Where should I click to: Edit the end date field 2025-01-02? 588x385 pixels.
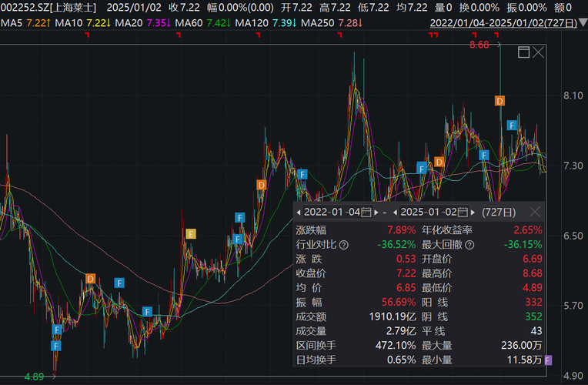tap(428, 213)
